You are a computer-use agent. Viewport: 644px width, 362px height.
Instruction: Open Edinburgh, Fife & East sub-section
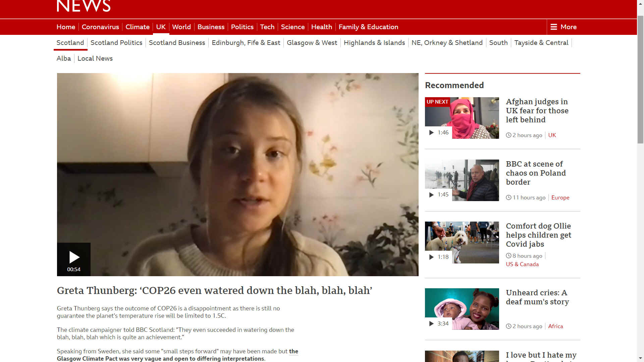pyautogui.click(x=246, y=43)
